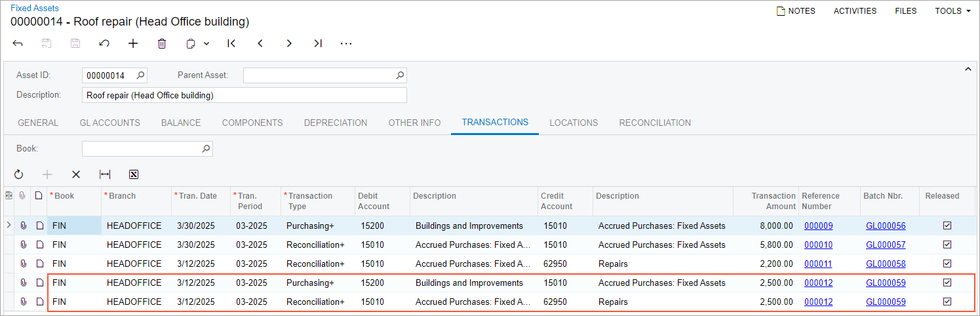Viewport: 980px width, 316px height.
Task: Export transactions to Excel
Action: 134,174
